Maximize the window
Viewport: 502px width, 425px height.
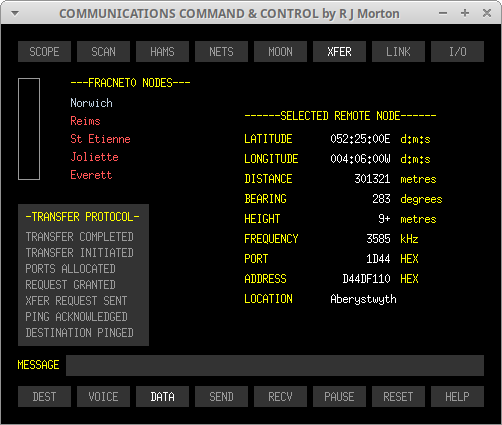point(465,13)
